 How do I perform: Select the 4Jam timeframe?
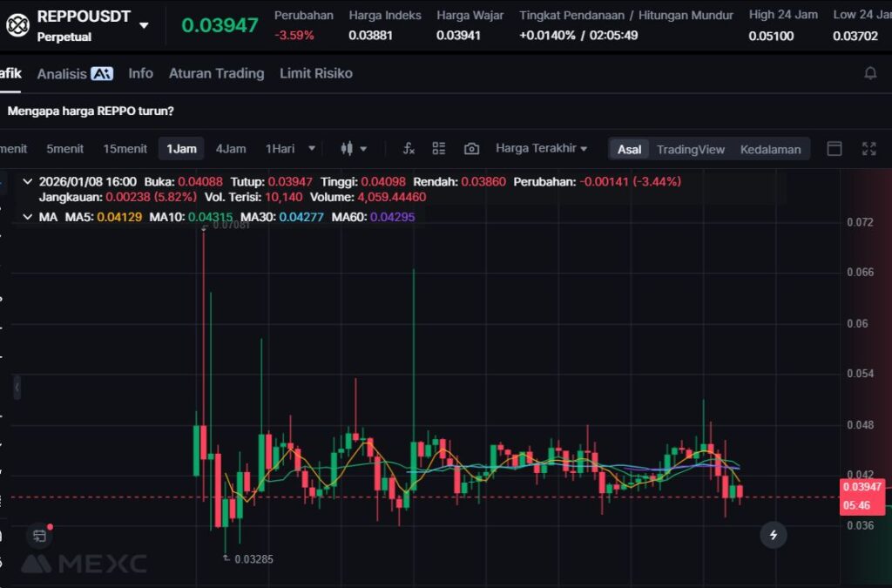click(x=231, y=149)
